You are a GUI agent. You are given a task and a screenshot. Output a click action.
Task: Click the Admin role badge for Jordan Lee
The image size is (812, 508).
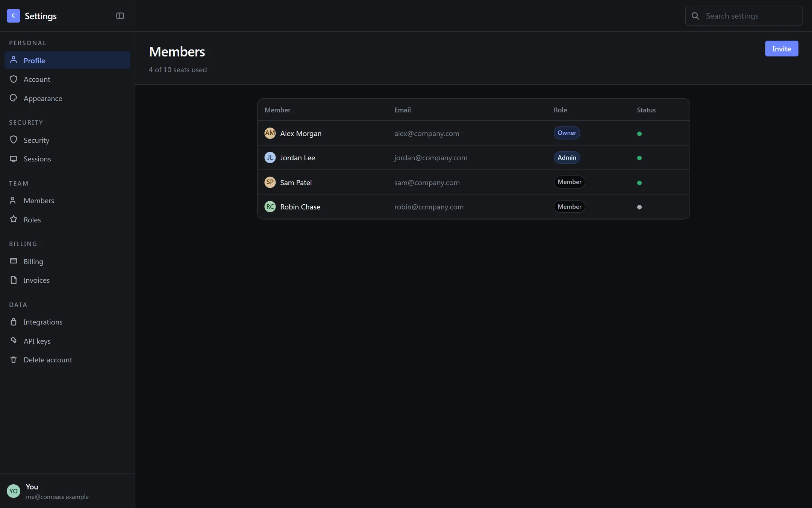tap(567, 157)
